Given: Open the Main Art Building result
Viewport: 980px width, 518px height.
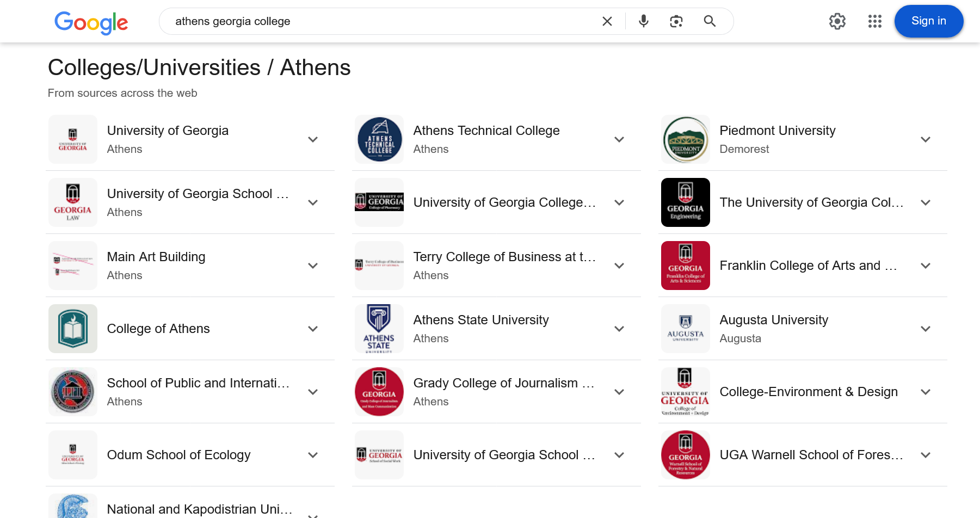Looking at the screenshot, I should [156, 257].
